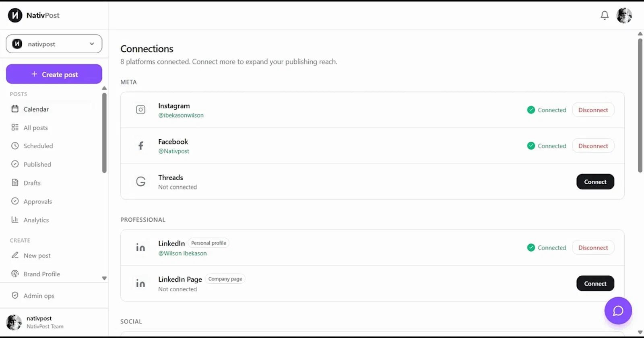The height and width of the screenshot is (338, 644).
Task: Click the Facebook Connected status indicator
Action: tap(547, 146)
